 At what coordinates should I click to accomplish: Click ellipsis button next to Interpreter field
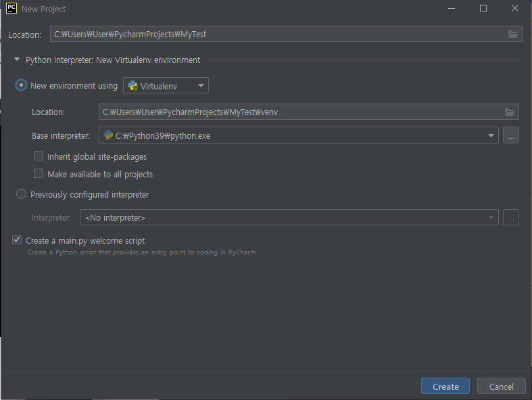click(511, 217)
